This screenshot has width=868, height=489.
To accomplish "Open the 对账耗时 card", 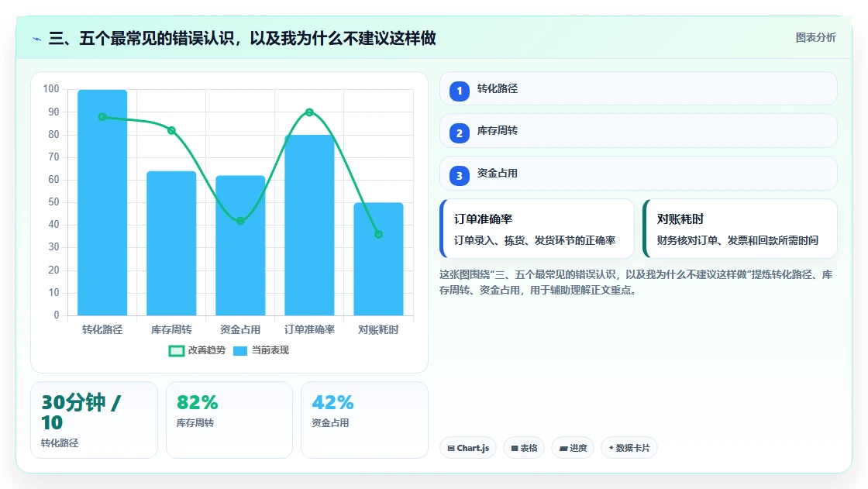I will 739,229.
